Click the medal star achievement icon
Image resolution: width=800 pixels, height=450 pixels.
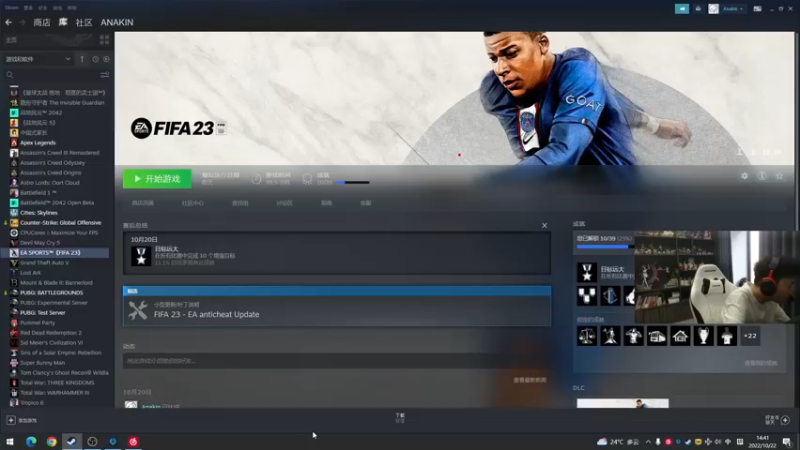point(587,272)
